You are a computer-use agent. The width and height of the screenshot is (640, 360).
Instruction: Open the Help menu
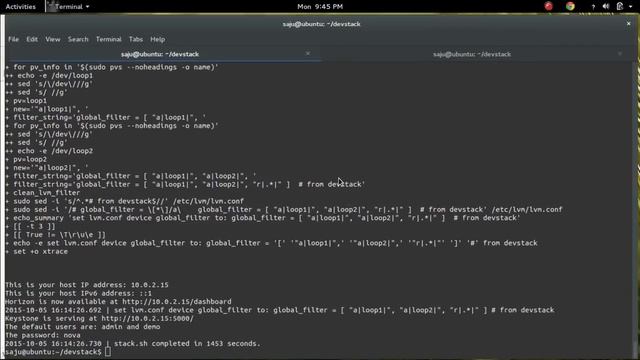click(x=158, y=39)
